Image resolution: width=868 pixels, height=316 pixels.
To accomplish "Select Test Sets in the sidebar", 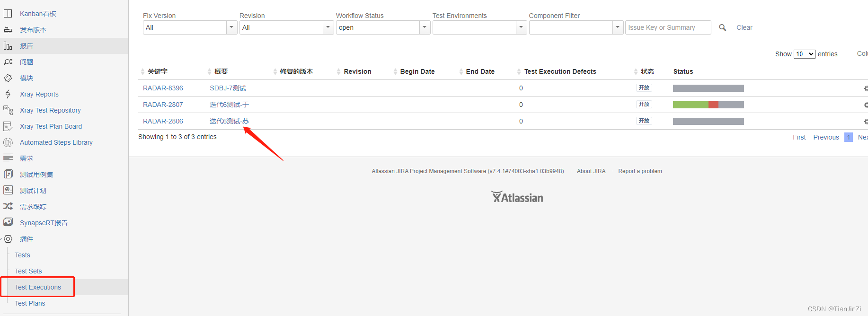I will (x=28, y=271).
